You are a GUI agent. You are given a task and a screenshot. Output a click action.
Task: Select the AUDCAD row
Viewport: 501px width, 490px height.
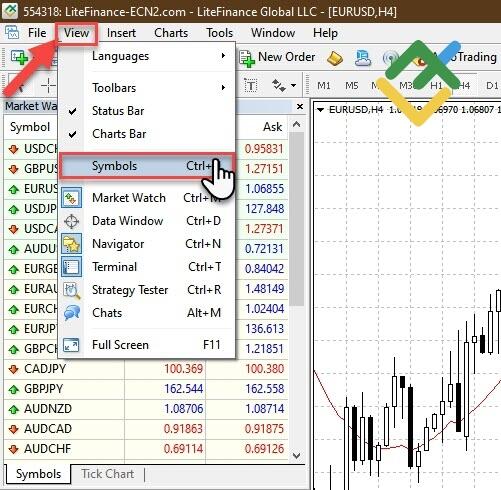pyautogui.click(x=146, y=429)
